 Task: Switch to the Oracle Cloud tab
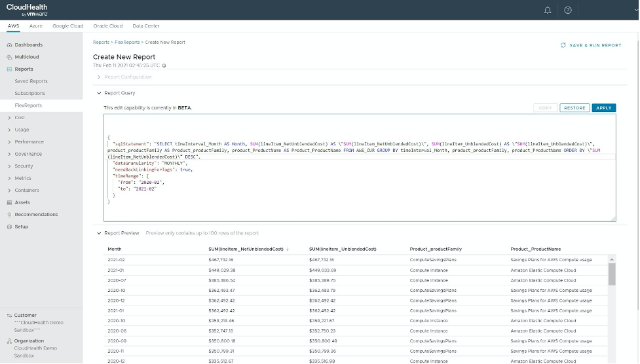[x=107, y=26]
